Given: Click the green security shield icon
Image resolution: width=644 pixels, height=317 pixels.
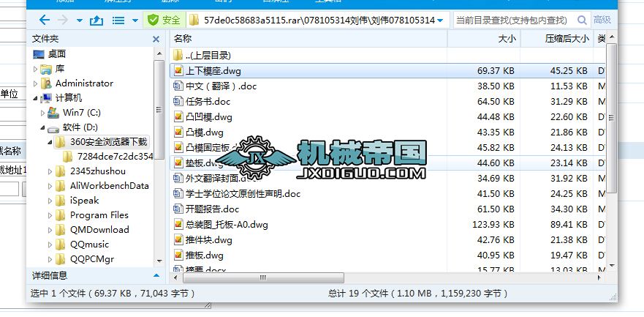Looking at the screenshot, I should tap(153, 20).
